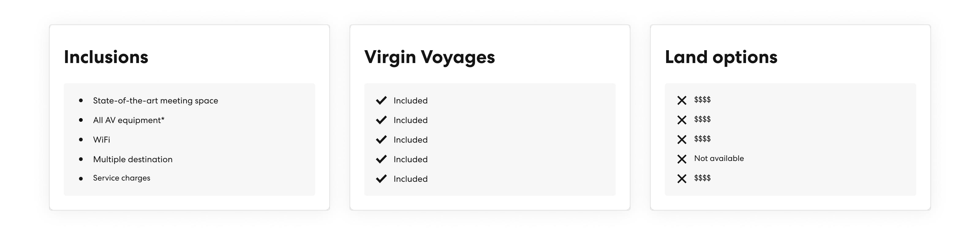Click the Service charges item
Image resolution: width=980 pixels, height=235 pixels.
point(121,178)
